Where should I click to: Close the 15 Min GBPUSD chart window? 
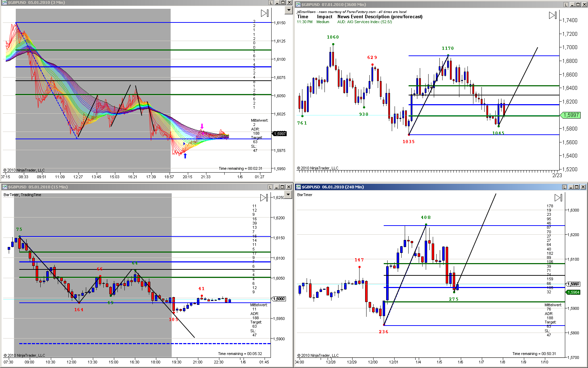click(x=289, y=187)
